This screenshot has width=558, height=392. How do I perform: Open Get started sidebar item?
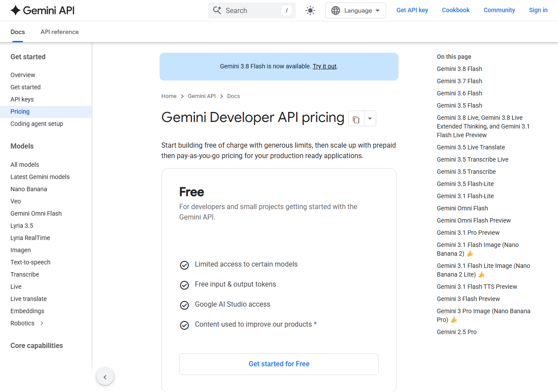(x=25, y=87)
